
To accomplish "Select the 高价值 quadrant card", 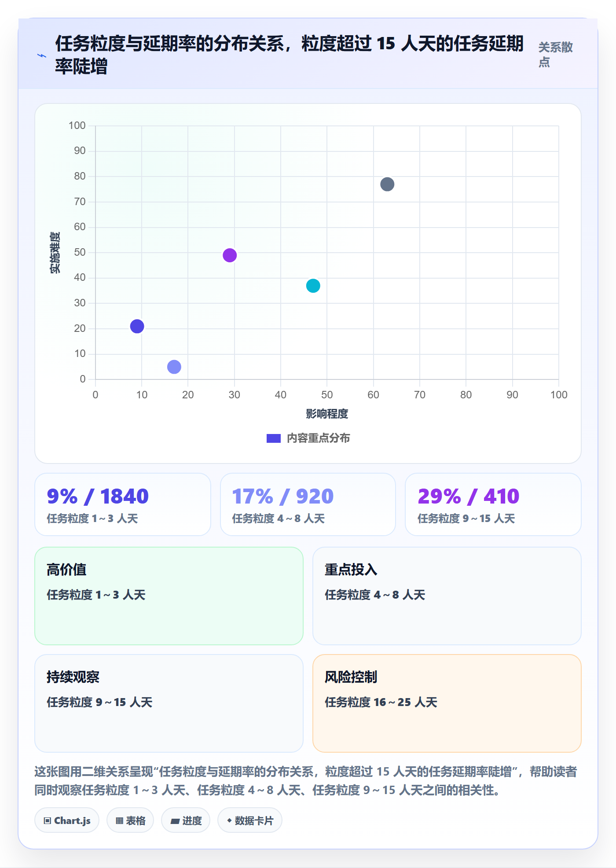I will pyautogui.click(x=169, y=596).
